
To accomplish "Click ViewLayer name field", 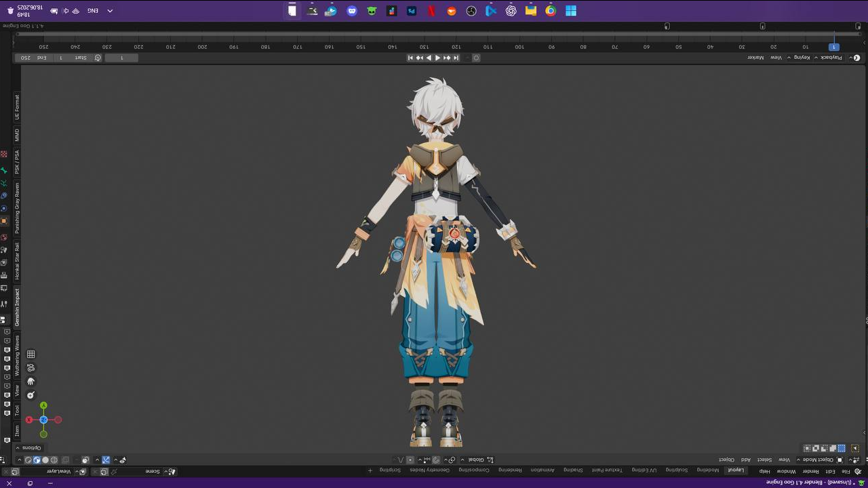I will point(47,471).
